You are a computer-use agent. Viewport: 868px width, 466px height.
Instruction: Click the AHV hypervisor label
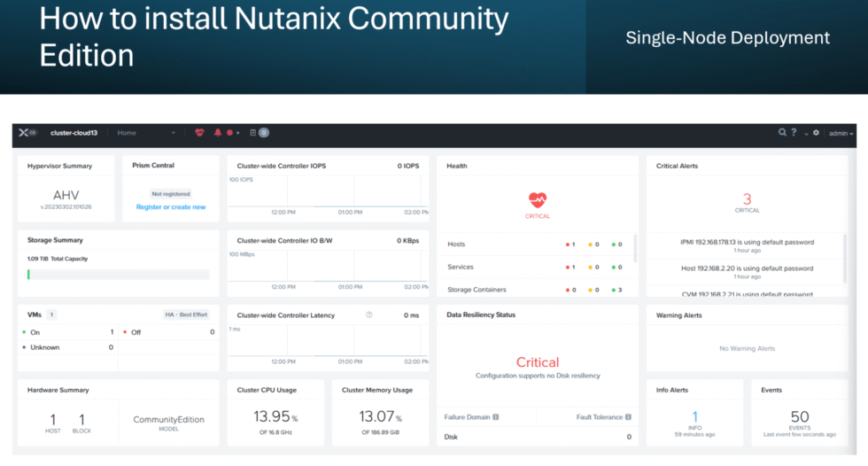[66, 195]
